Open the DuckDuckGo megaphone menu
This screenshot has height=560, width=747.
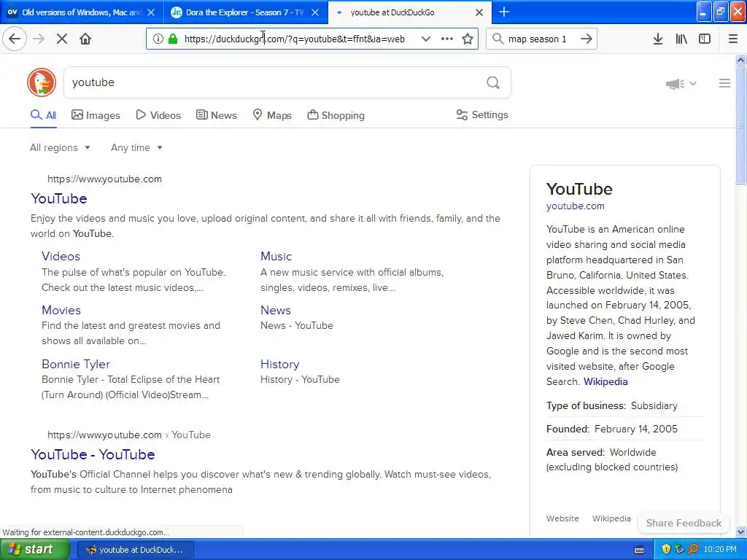click(681, 84)
